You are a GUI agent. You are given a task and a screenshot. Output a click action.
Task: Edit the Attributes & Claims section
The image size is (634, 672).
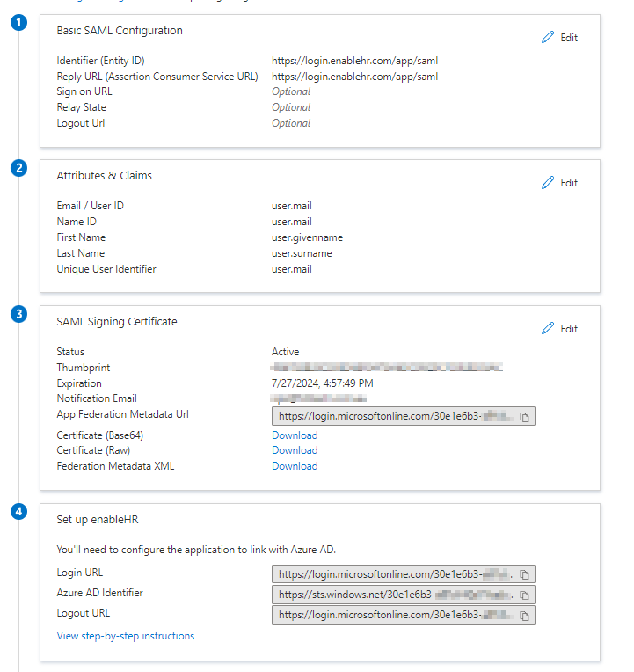click(x=559, y=183)
